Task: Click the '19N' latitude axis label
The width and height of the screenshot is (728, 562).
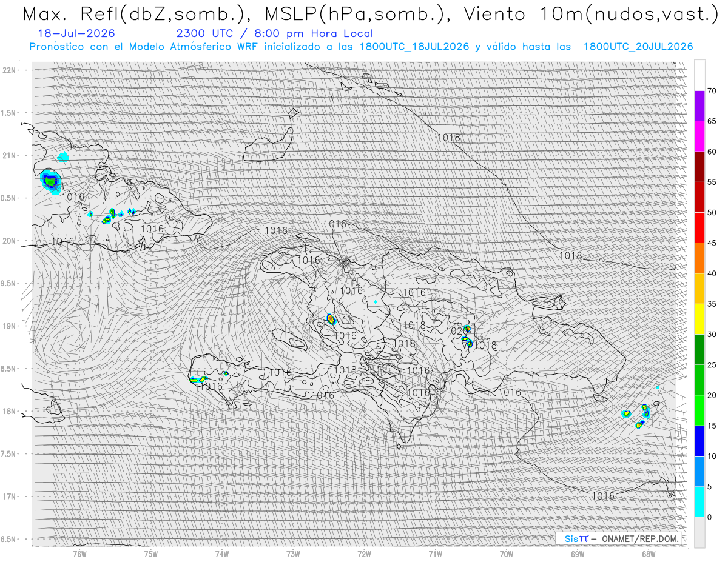Action: point(10,326)
